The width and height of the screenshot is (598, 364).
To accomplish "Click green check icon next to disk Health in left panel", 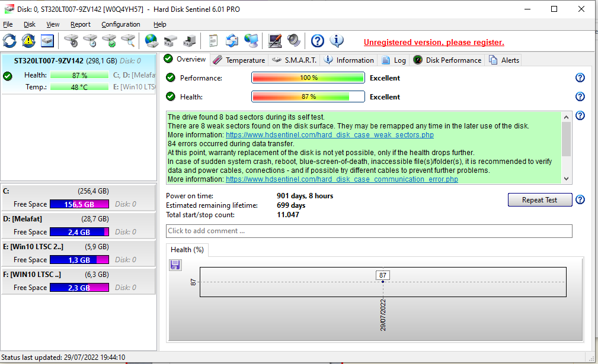I will [x=8, y=76].
